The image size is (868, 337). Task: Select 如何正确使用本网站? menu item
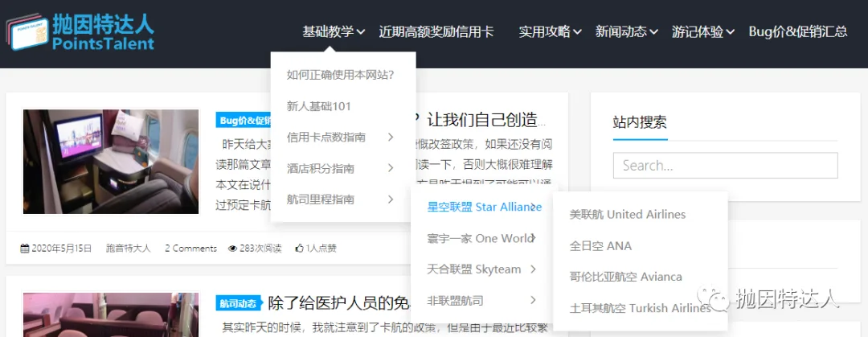click(x=340, y=74)
